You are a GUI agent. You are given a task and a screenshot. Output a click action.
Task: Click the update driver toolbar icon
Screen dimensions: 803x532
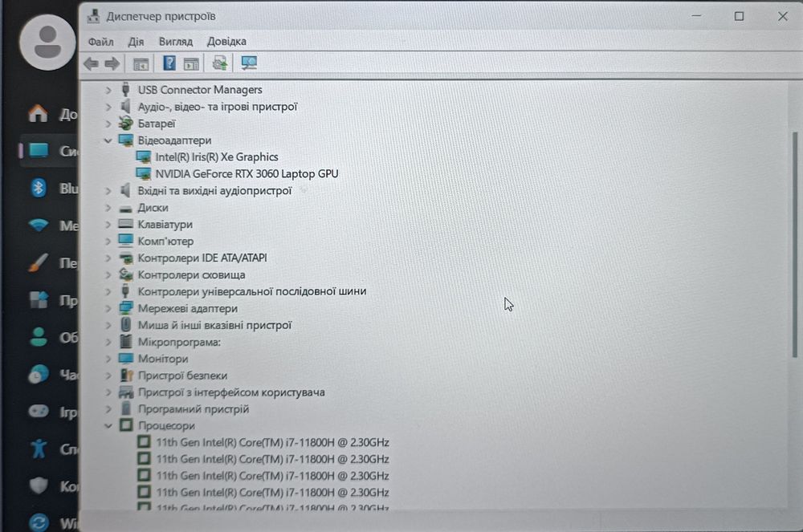coord(220,63)
